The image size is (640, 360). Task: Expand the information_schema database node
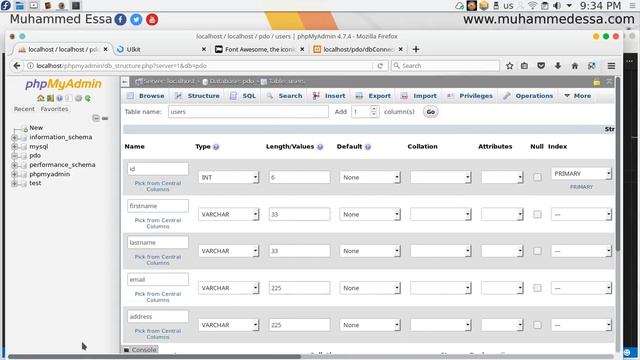(14, 138)
